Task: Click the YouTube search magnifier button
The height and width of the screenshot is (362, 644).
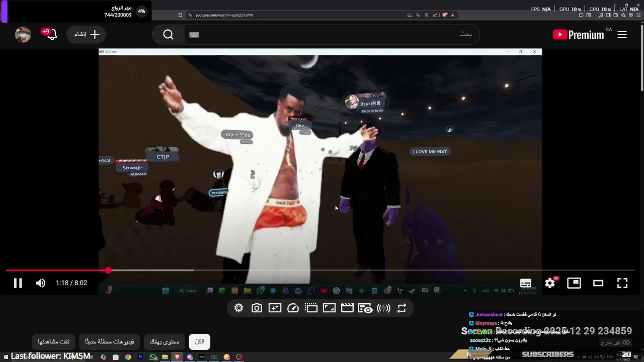Action: 168,34
